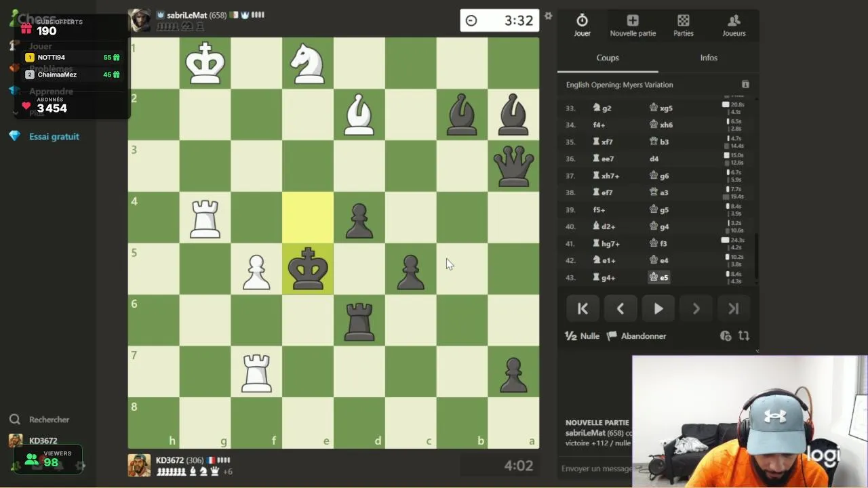The width and height of the screenshot is (868, 488).
Task: Select move xh7+ on row 37
Action: point(606,176)
